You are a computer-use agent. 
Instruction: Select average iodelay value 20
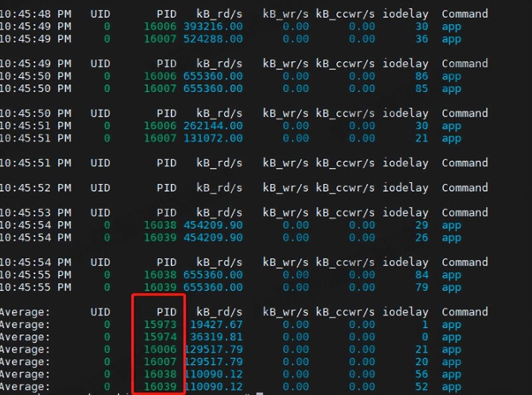tap(422, 362)
